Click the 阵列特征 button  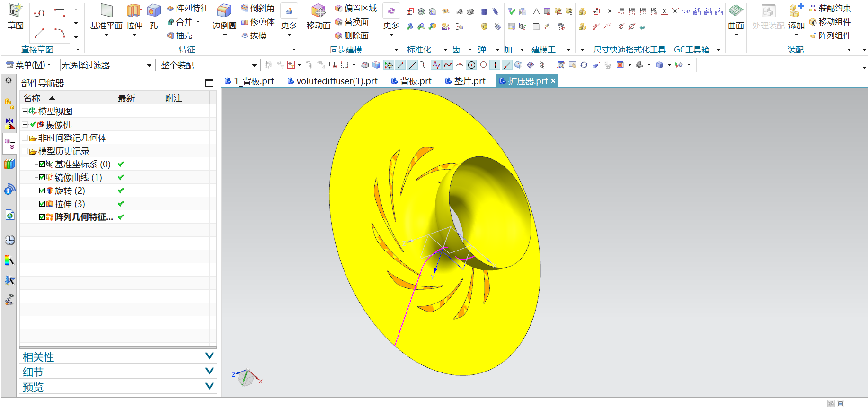coord(187,8)
